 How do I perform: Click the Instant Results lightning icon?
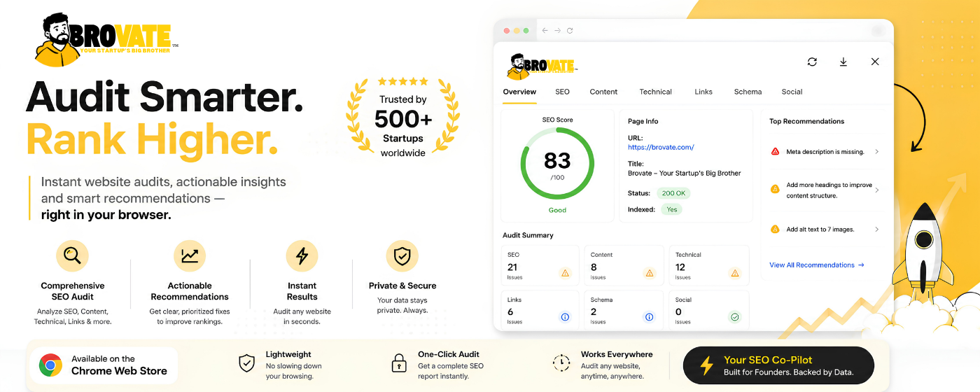[302, 256]
